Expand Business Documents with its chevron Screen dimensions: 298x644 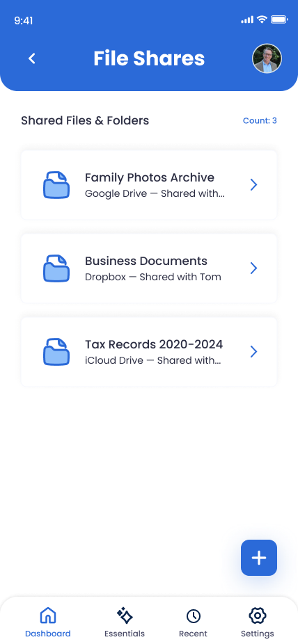(x=253, y=268)
